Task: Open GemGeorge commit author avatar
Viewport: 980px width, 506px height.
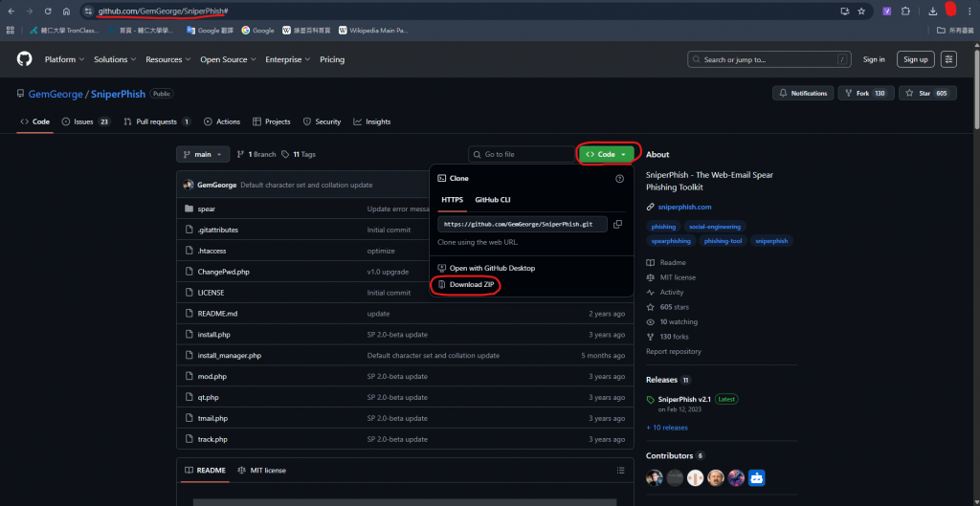Action: coord(189,185)
